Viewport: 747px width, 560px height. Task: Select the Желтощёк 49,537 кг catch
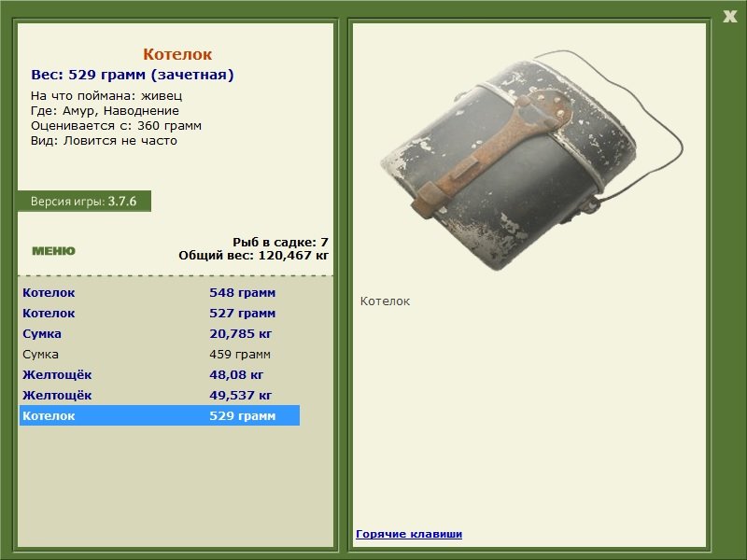pyautogui.click(x=159, y=396)
